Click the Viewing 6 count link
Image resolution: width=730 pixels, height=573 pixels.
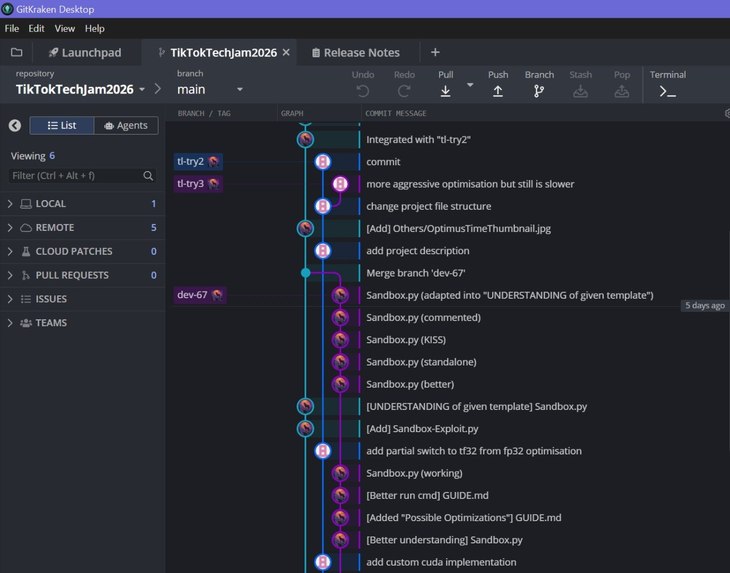tap(52, 155)
